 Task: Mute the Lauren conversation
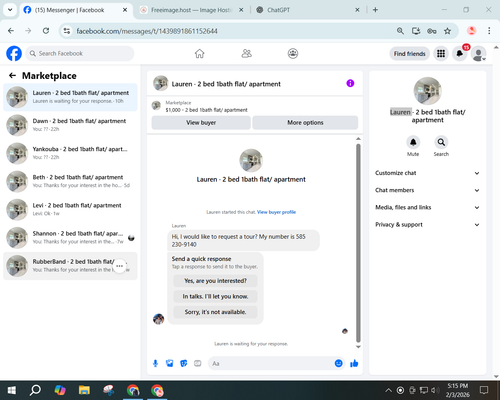pos(413,142)
